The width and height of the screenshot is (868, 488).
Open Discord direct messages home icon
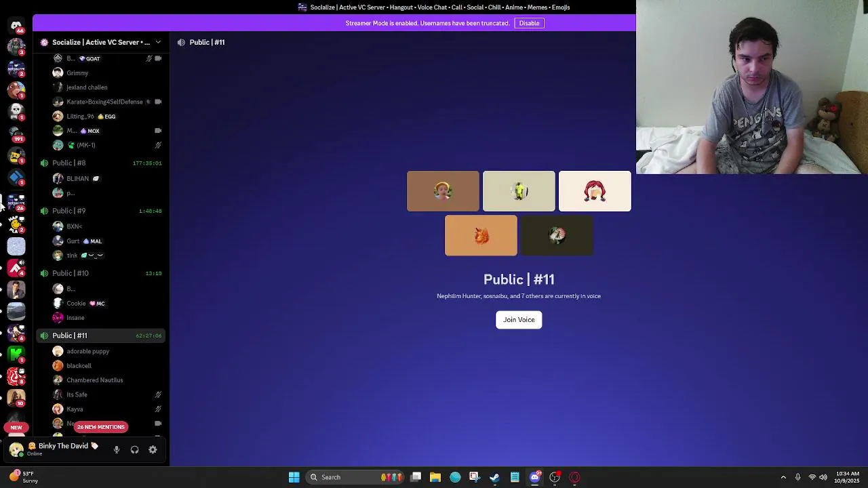pos(16,25)
